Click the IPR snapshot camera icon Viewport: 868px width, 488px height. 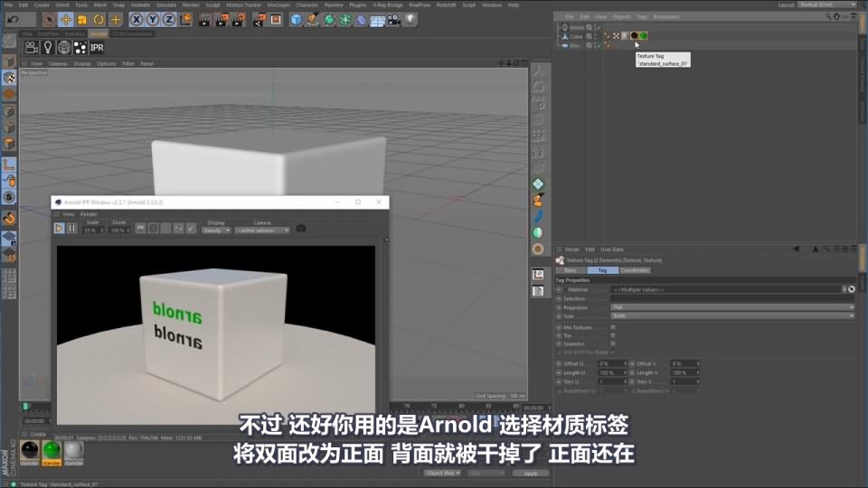point(301,228)
